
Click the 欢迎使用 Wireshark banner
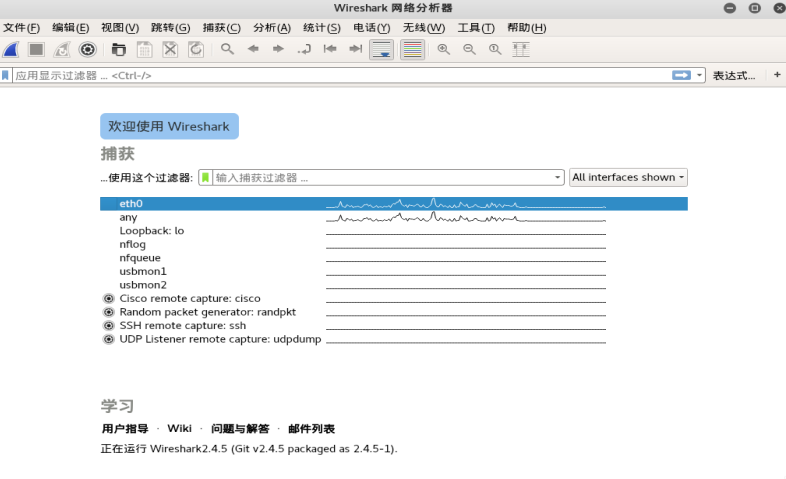coord(169,126)
